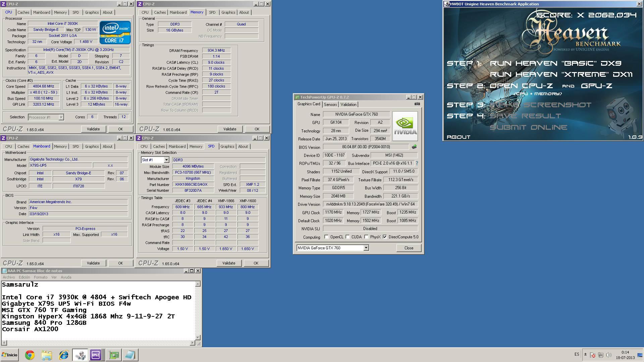The image size is (644, 362).
Task: Click OK in the CPU-Z mainboard window
Action: (x=120, y=263)
